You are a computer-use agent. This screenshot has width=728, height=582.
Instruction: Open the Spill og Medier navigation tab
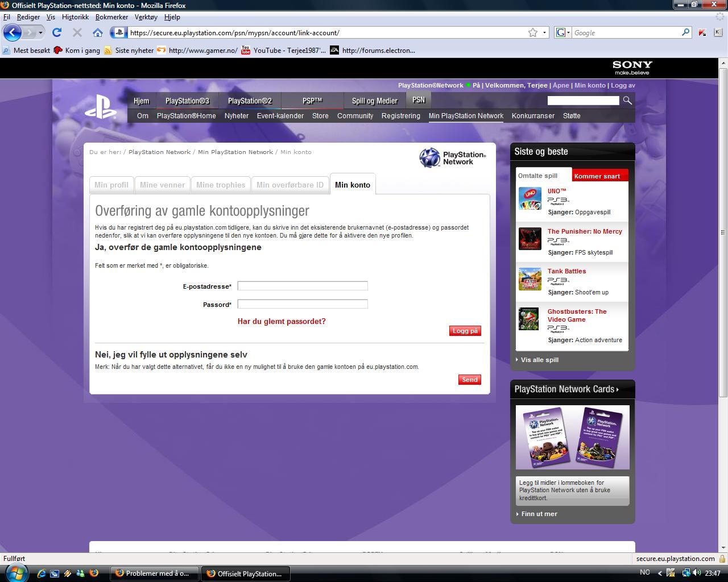click(x=375, y=101)
